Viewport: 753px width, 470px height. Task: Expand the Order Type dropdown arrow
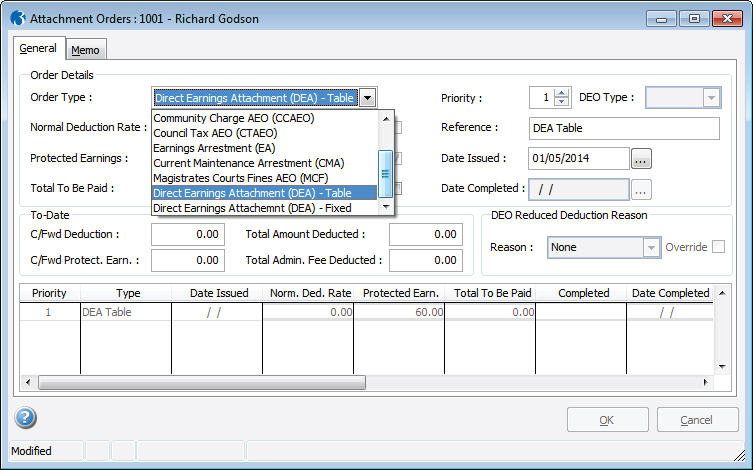pos(367,98)
